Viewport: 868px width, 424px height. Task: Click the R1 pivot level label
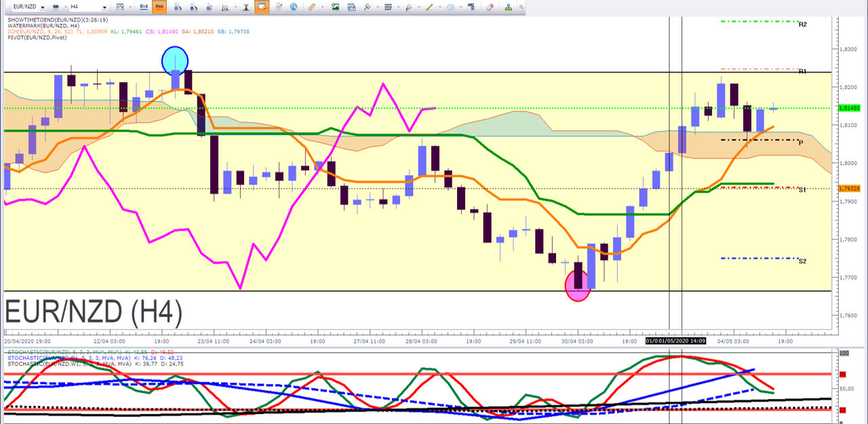802,71
